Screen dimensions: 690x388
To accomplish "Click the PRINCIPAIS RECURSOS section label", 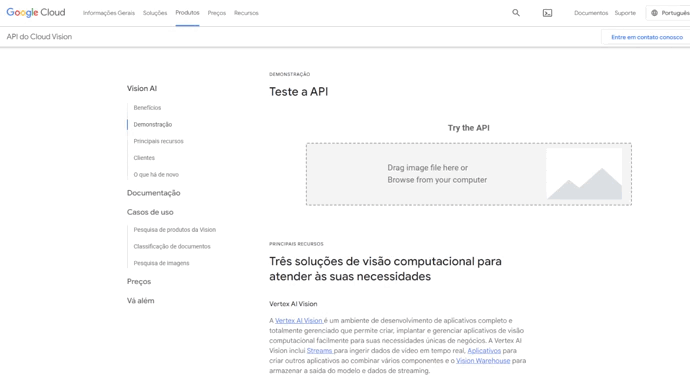I will [296, 244].
